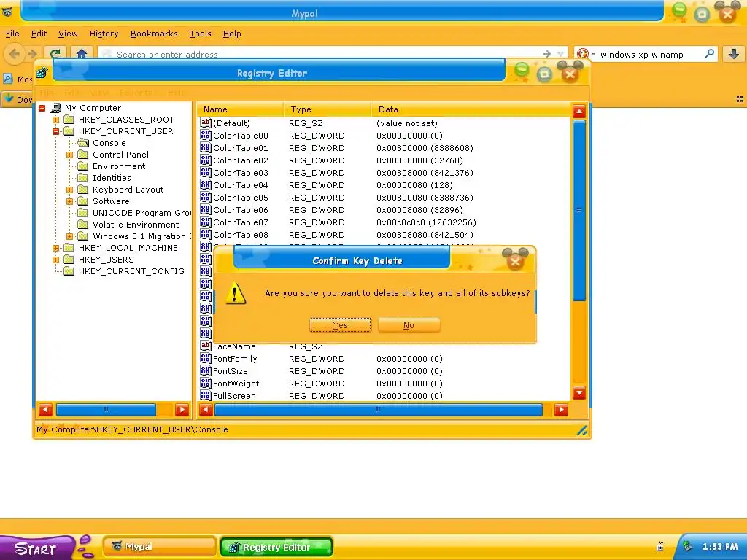Open the Mypal Bookmarks menu
747x560 pixels.
click(154, 34)
